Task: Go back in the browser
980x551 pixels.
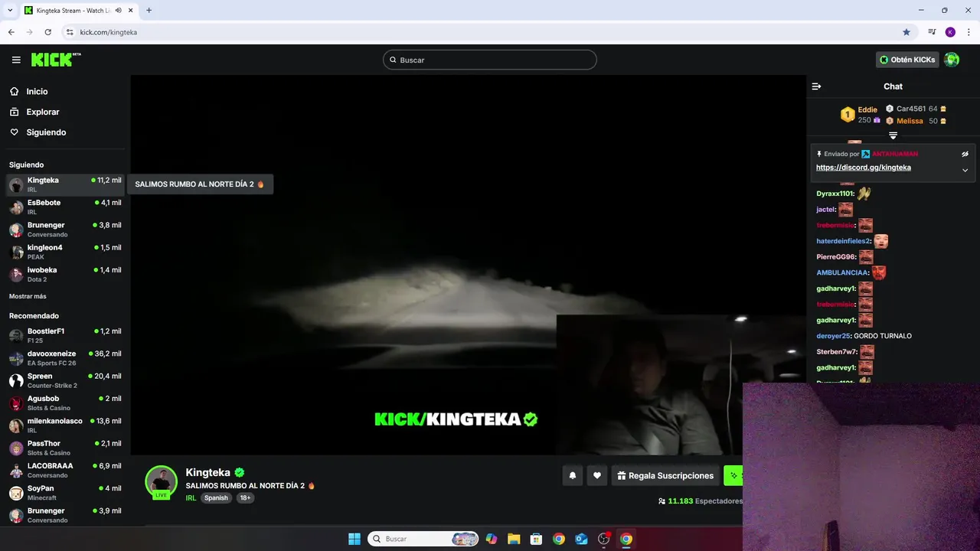Action: point(11,32)
